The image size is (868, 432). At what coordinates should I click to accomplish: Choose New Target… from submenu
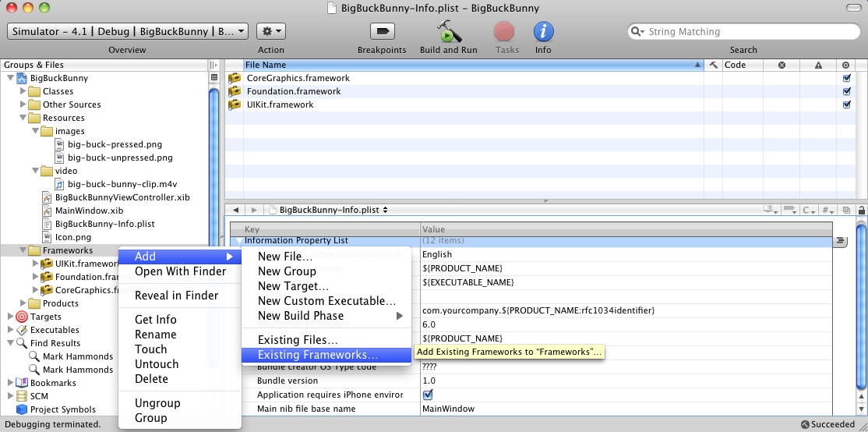326,286
